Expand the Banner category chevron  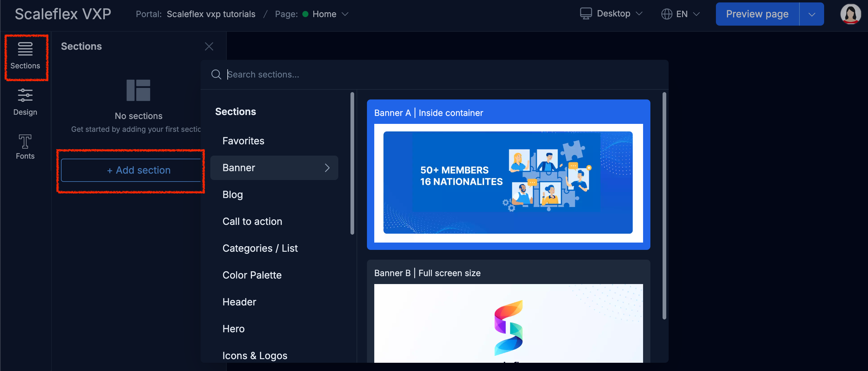(x=327, y=167)
